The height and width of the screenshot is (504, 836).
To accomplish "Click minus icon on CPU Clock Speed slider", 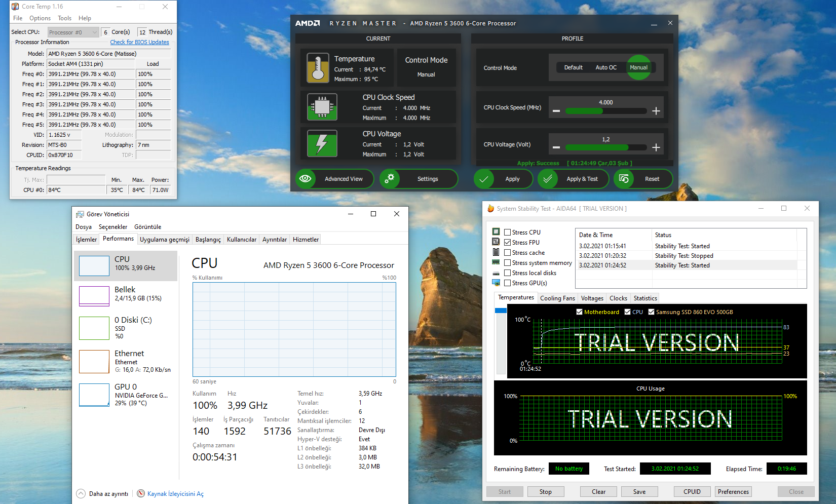I will coord(556,111).
